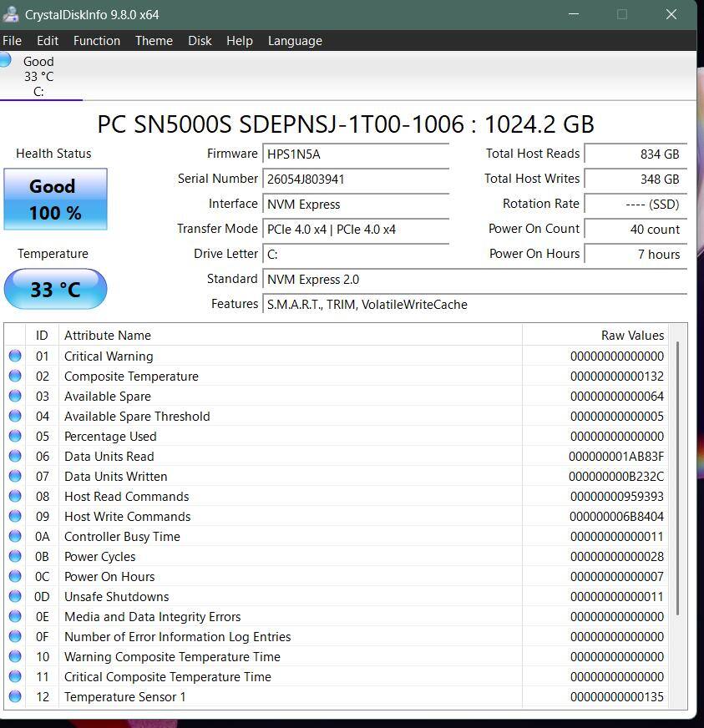This screenshot has width=704, height=728.
Task: Click status orb beside Controller Busy Time
Action: (15, 536)
